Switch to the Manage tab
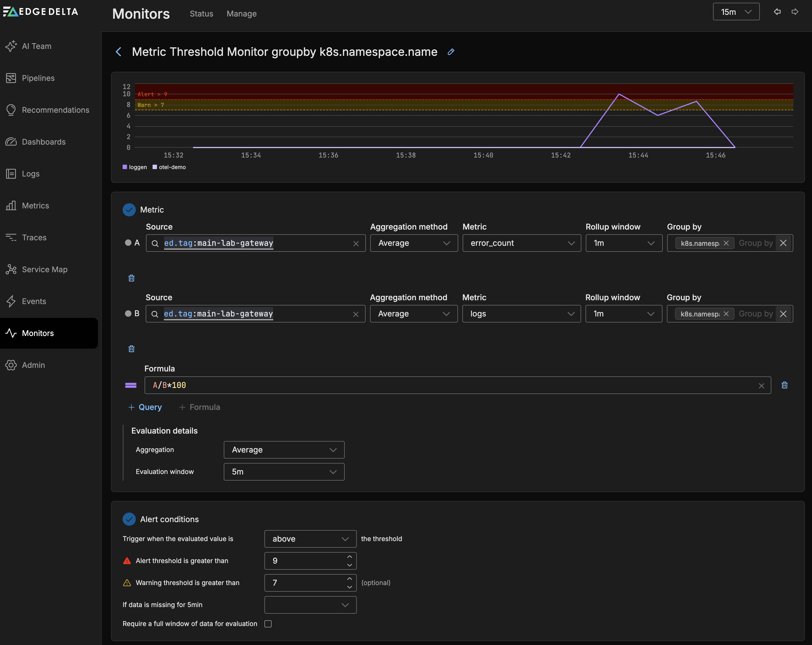This screenshot has width=812, height=645. click(x=241, y=13)
